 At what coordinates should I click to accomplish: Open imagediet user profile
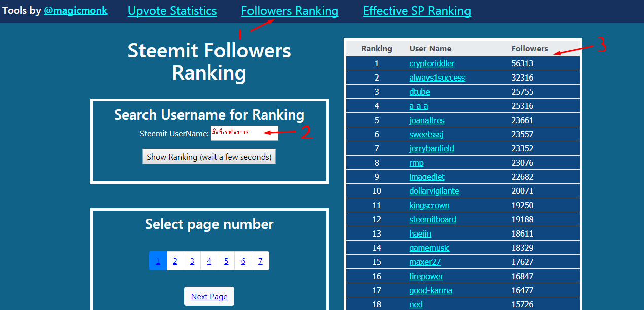point(427,177)
